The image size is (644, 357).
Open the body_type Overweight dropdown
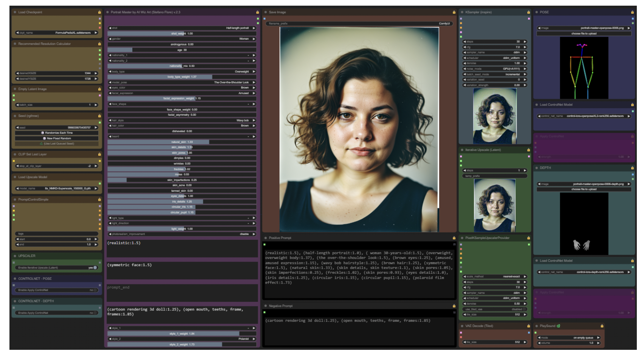click(182, 71)
